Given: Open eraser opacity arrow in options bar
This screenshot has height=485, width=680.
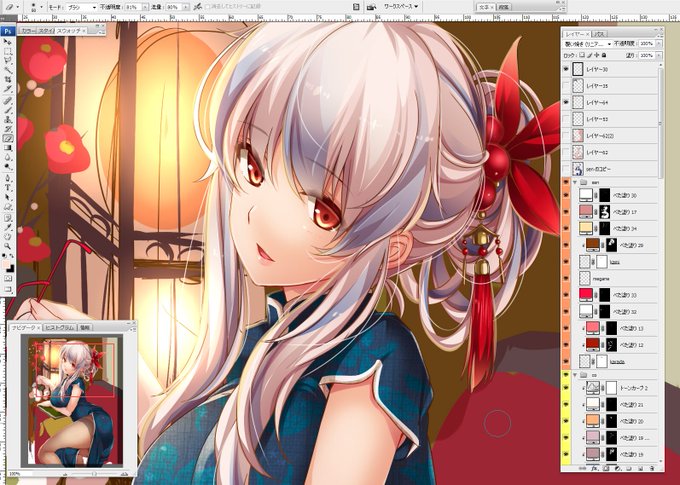Looking at the screenshot, I should point(145,7).
